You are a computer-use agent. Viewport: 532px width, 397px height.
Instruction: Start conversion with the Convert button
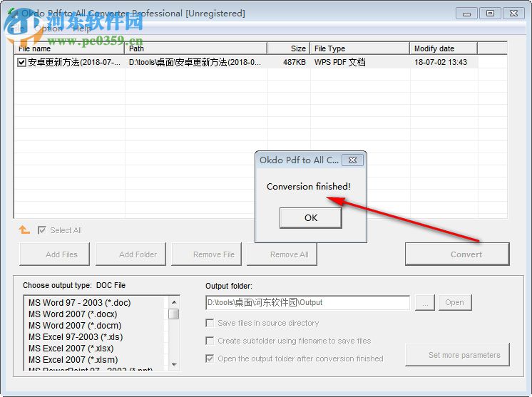click(457, 254)
